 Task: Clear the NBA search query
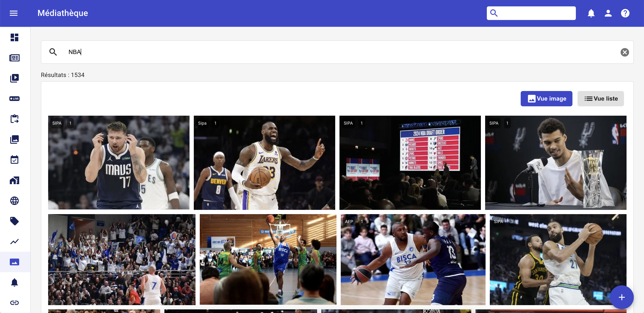pos(624,52)
